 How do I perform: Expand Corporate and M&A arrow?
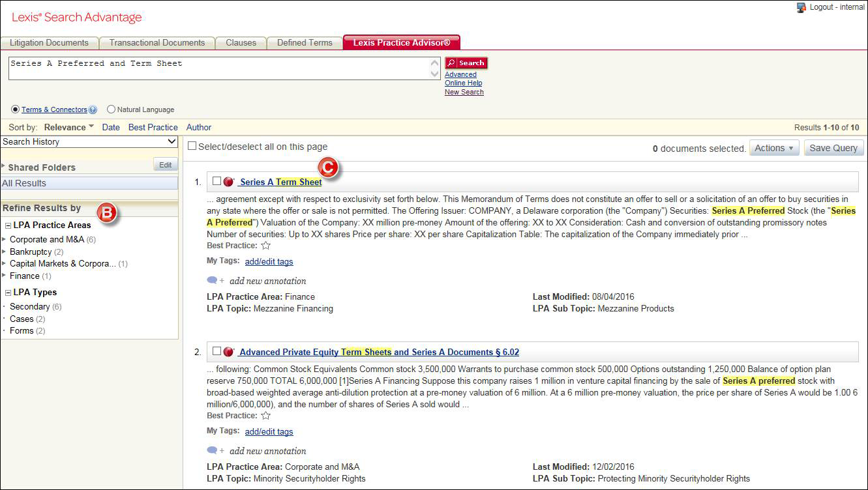click(5, 239)
